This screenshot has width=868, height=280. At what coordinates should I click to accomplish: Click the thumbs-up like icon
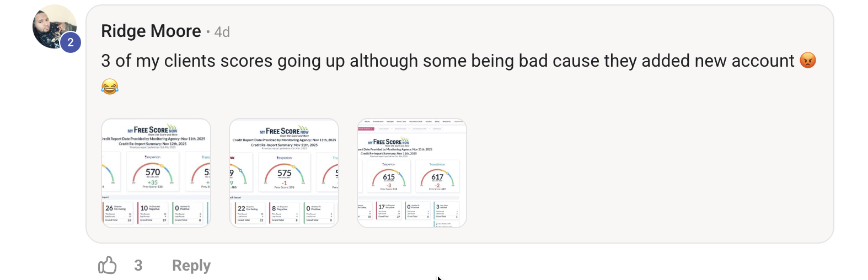pyautogui.click(x=108, y=266)
